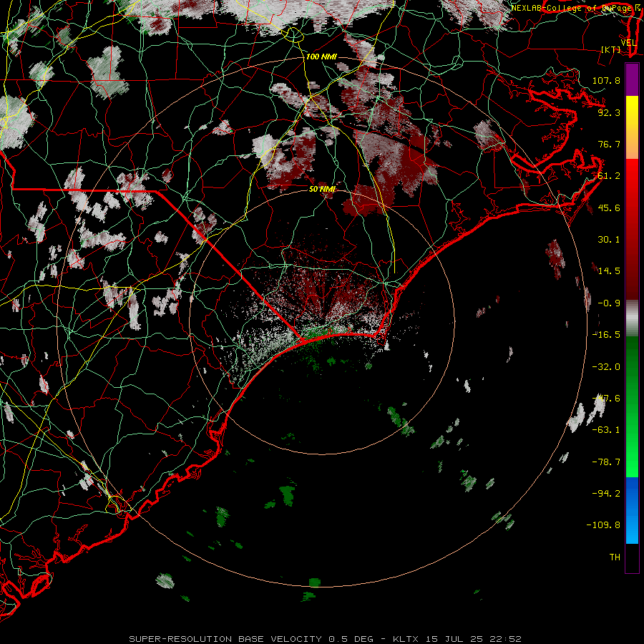Image resolution: width=644 pixels, height=644 pixels.
Task: Click the -109.8 velocity scale value
Action: pos(603,525)
